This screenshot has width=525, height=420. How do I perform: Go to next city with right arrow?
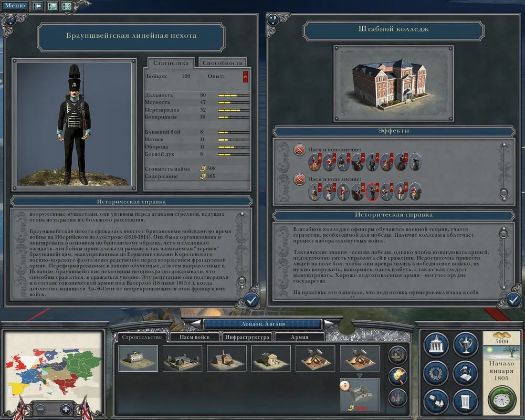(329, 324)
